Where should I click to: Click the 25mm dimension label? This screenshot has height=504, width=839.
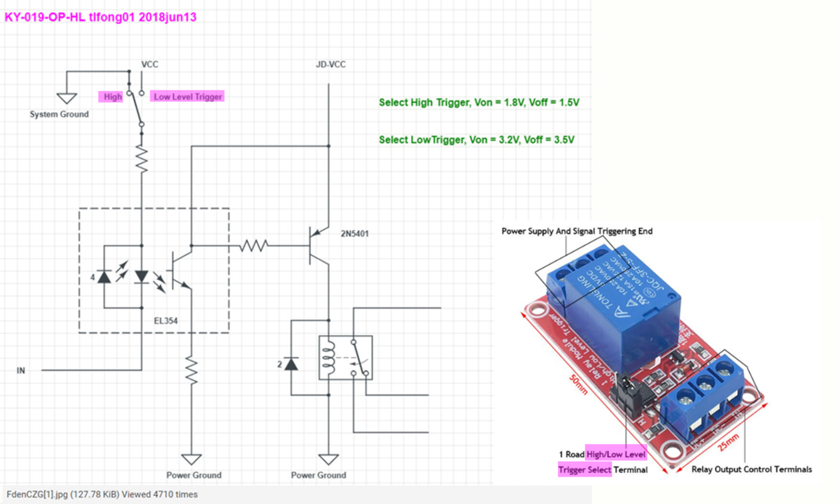point(728,442)
